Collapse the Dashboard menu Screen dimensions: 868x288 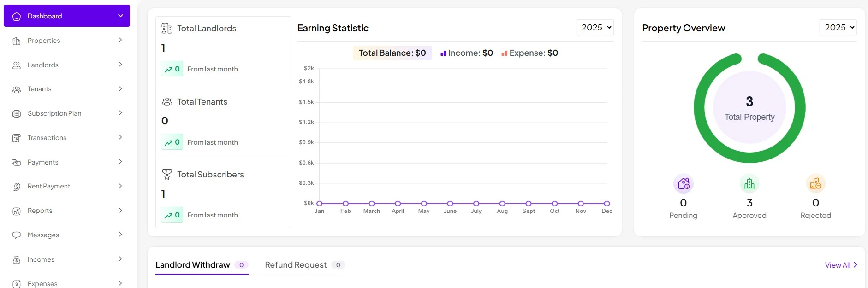point(120,16)
